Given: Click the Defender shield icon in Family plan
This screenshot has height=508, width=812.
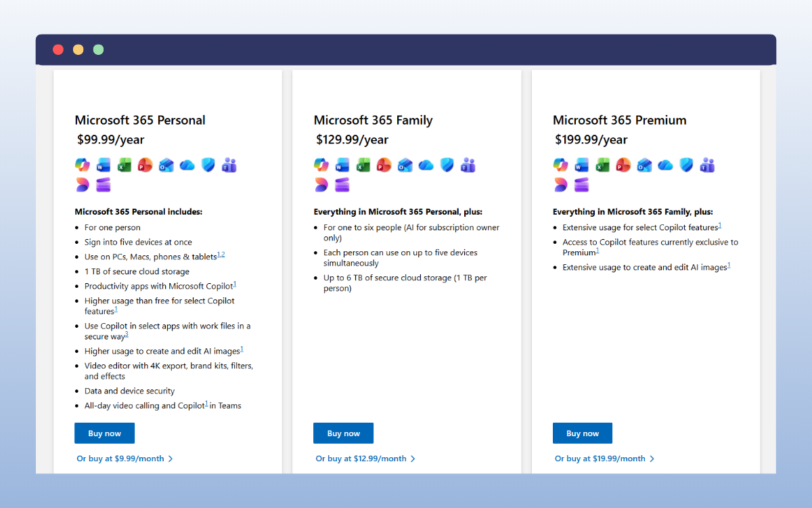Looking at the screenshot, I should tap(447, 165).
